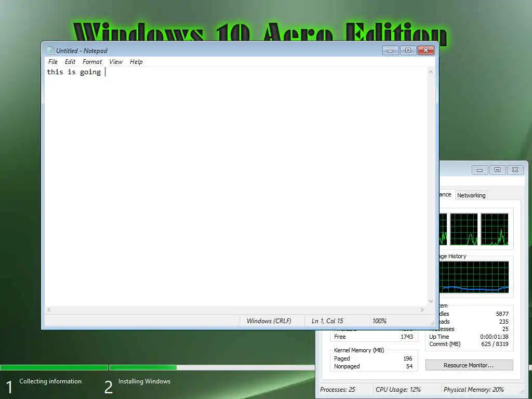The image size is (532, 399).
Task: Switch to Networking tab in Task Manager
Action: pyautogui.click(x=471, y=195)
